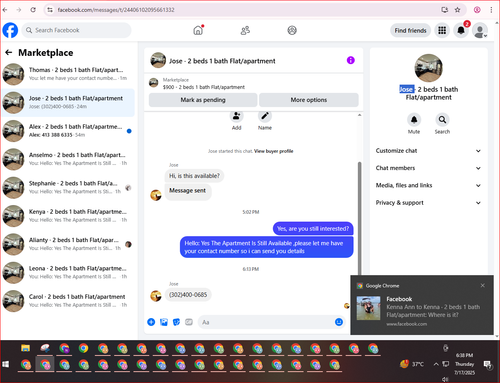This screenshot has height=383, width=500.
Task: Open Windows Start menu
Action: point(6,364)
